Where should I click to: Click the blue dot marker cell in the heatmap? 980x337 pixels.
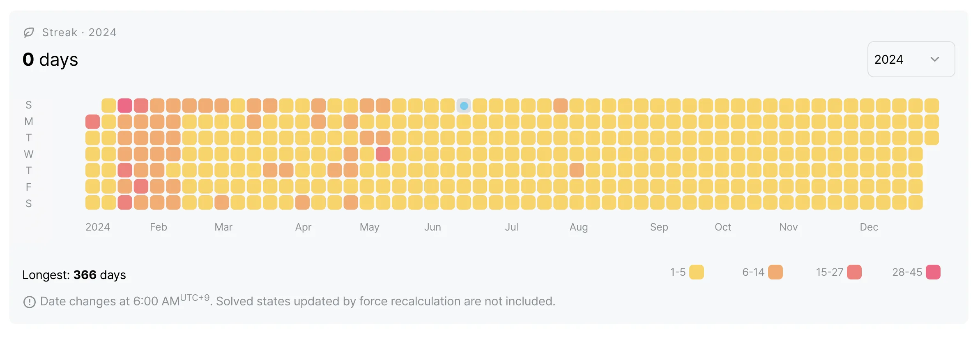[464, 106]
